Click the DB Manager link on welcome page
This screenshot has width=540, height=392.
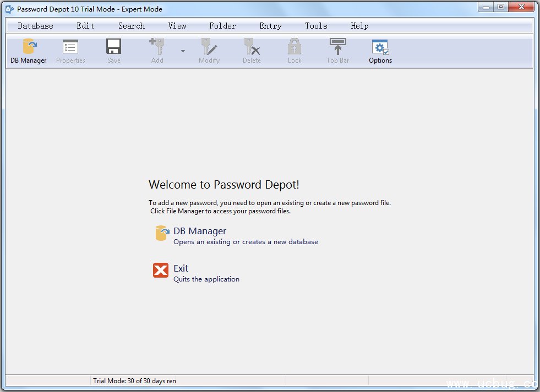[x=200, y=231]
